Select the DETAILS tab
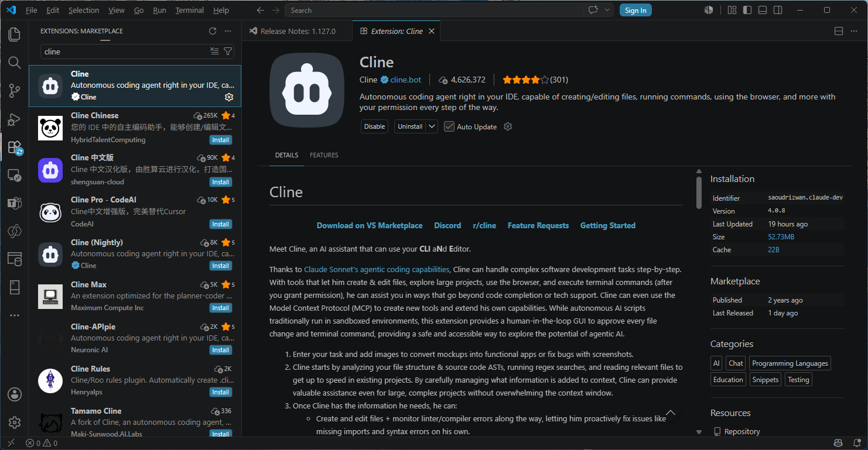Viewport: 868px width, 450px height. [x=286, y=155]
